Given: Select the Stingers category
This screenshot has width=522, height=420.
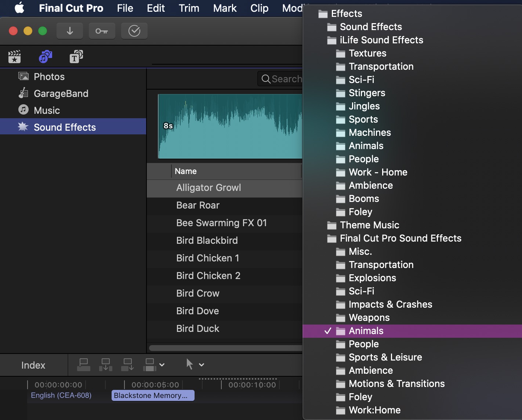Looking at the screenshot, I should point(412,93).
